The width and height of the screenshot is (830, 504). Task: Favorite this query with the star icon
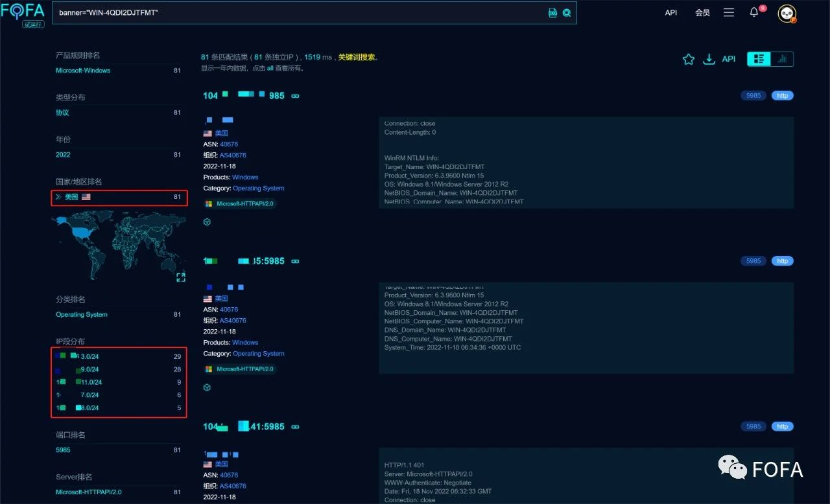coord(689,59)
